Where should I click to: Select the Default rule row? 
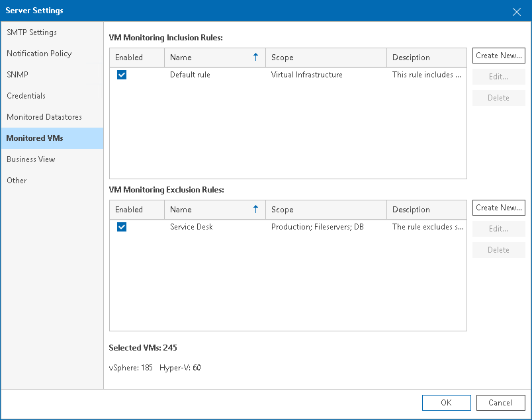191,75
